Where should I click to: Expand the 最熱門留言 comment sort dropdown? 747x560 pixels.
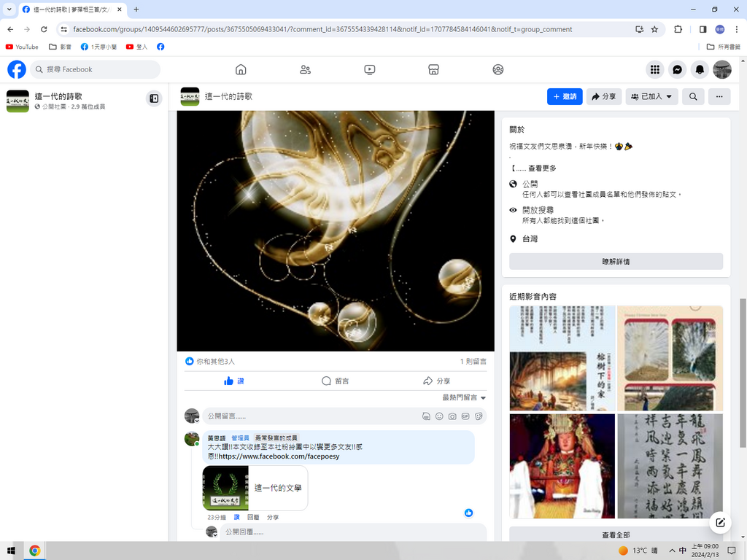point(464,397)
